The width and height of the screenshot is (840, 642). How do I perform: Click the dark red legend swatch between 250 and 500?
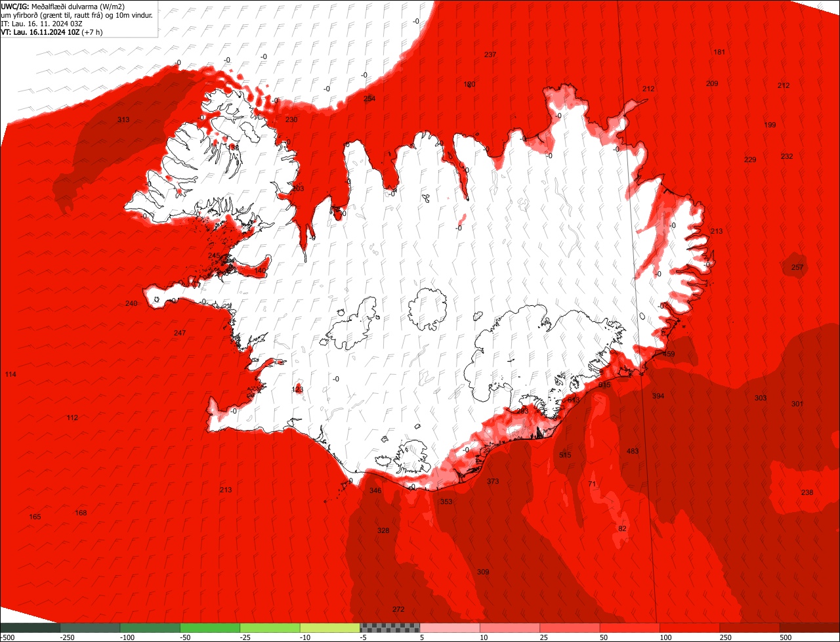pyautogui.click(x=749, y=628)
